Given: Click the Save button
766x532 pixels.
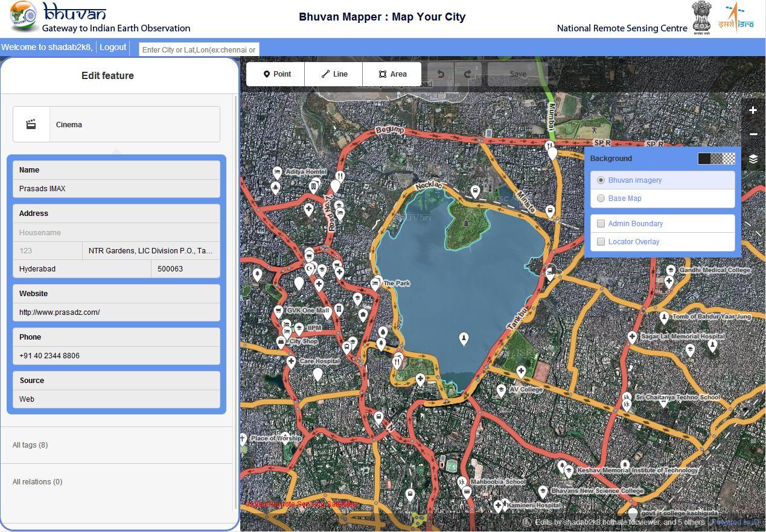Looking at the screenshot, I should [x=518, y=74].
